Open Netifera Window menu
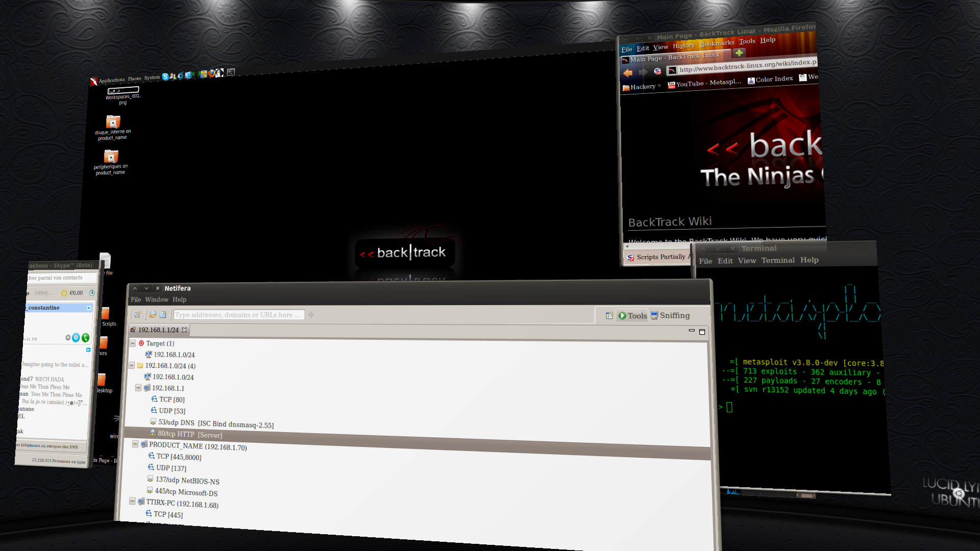 click(157, 299)
